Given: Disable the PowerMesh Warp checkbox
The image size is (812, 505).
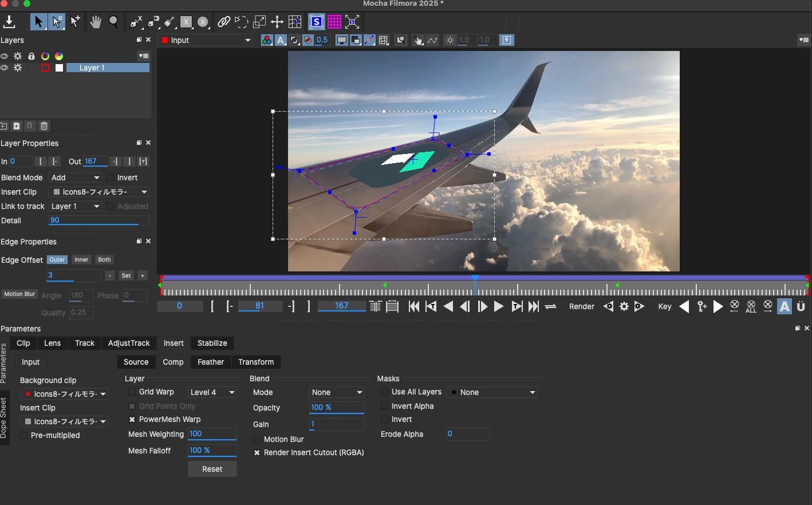Looking at the screenshot, I should pyautogui.click(x=132, y=420).
